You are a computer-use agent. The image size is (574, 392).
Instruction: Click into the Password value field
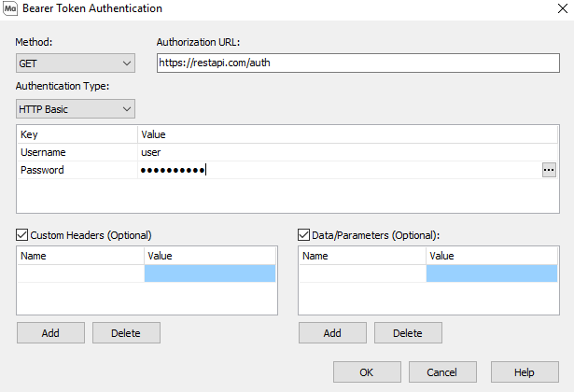click(x=336, y=170)
